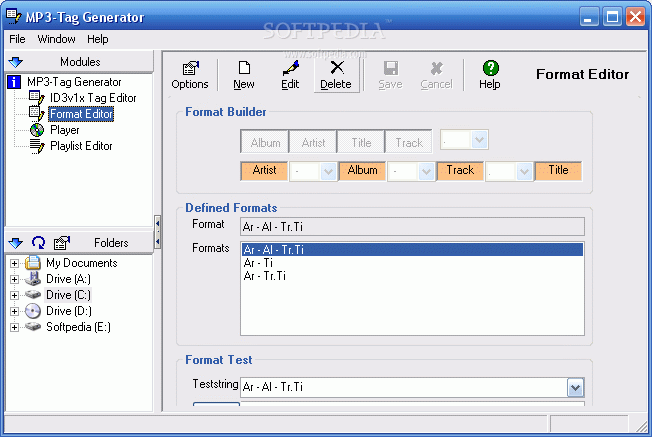
Task: Click the My Documents folder icon
Action: pos(32,263)
